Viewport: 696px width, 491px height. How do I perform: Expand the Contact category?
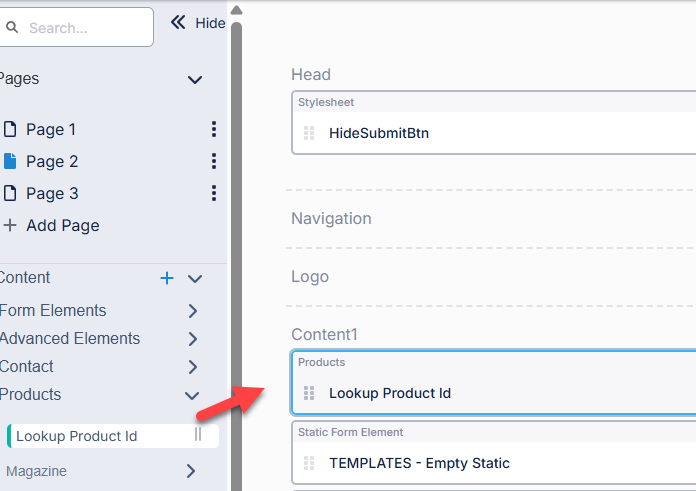tap(193, 367)
